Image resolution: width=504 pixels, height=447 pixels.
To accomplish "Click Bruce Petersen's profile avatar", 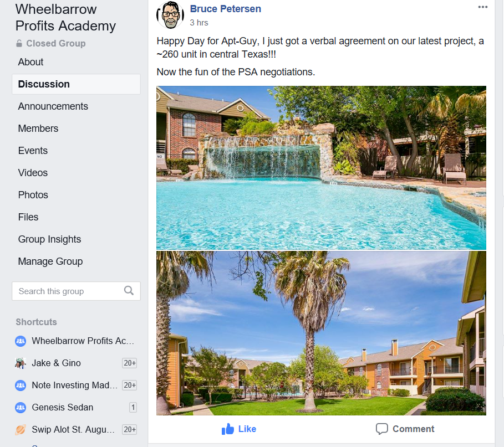I will 170,15.
